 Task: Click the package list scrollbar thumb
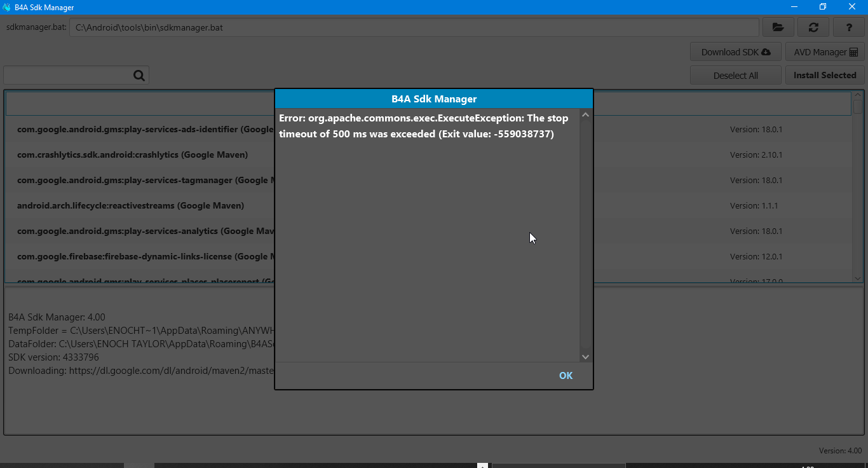pyautogui.click(x=857, y=107)
